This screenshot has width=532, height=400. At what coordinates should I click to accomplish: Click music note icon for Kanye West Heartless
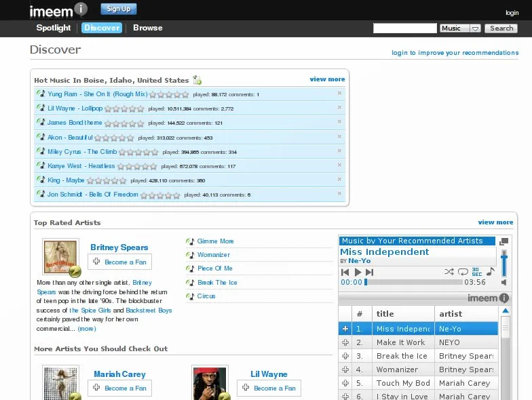[41, 165]
